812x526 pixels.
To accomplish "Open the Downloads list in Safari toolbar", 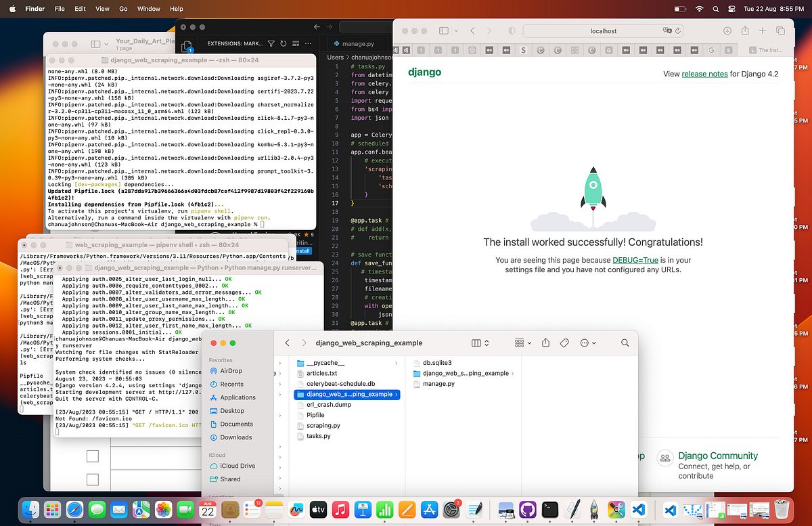I will [x=727, y=30].
